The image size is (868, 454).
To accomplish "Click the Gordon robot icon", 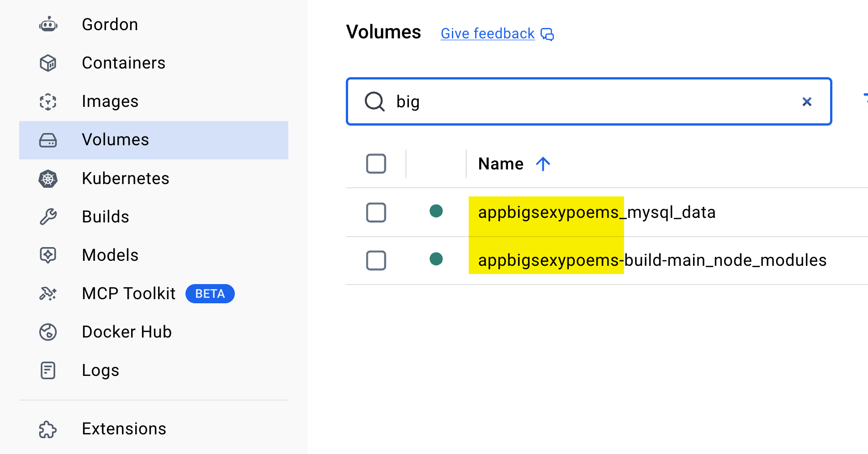I will [48, 24].
